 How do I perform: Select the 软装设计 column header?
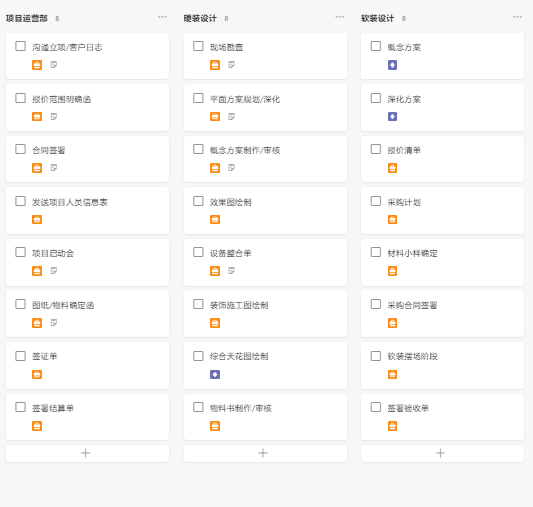click(x=377, y=18)
